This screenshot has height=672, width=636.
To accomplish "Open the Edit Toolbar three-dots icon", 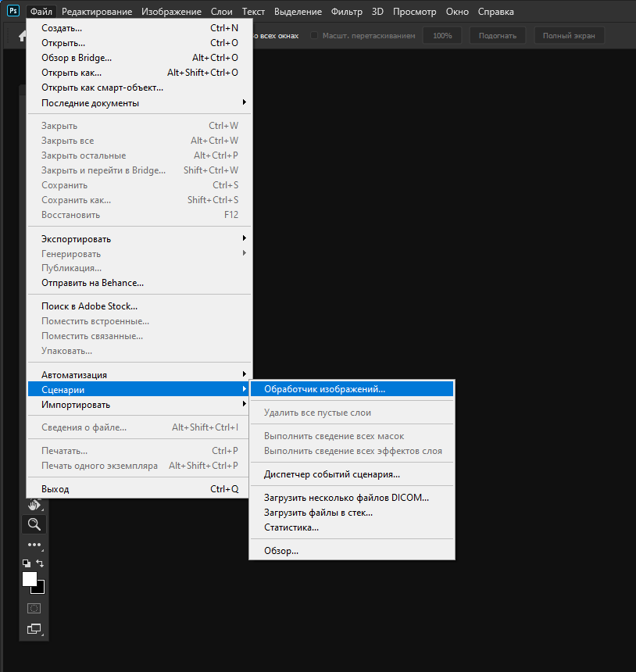I will pyautogui.click(x=34, y=545).
